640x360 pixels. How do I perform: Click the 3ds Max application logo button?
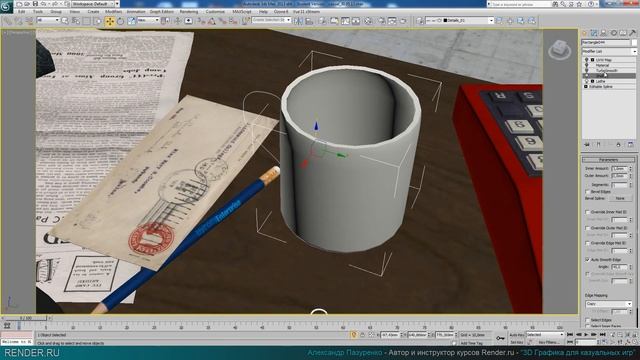[7, 6]
